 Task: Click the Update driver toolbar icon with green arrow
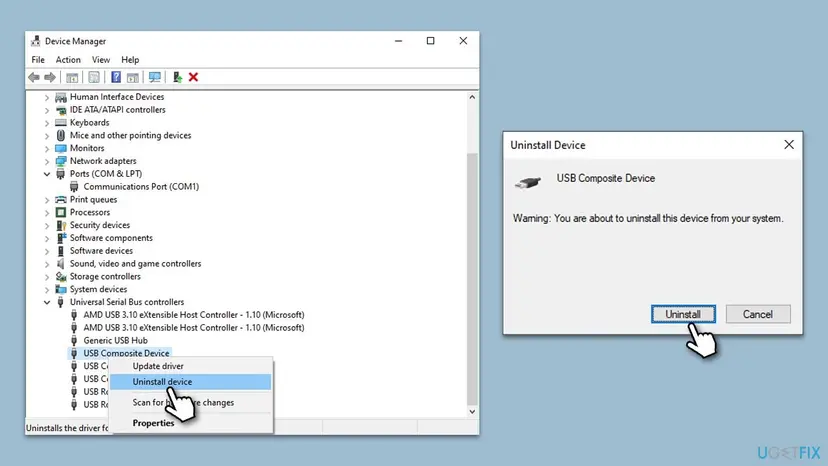point(177,78)
